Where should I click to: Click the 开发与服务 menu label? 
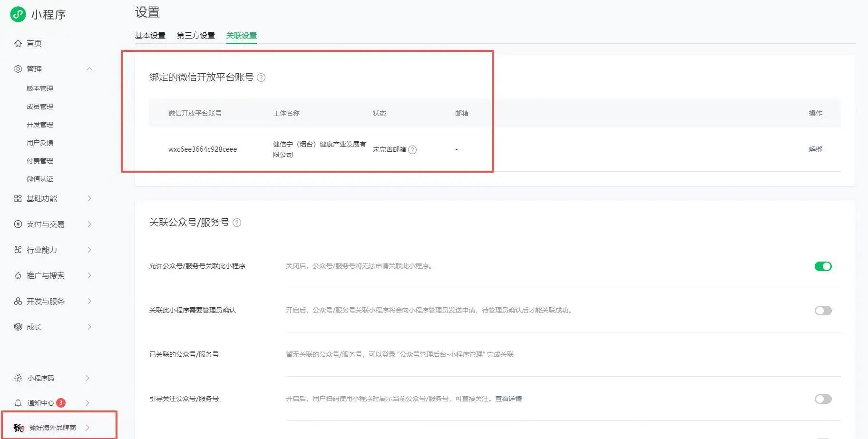pyautogui.click(x=46, y=301)
